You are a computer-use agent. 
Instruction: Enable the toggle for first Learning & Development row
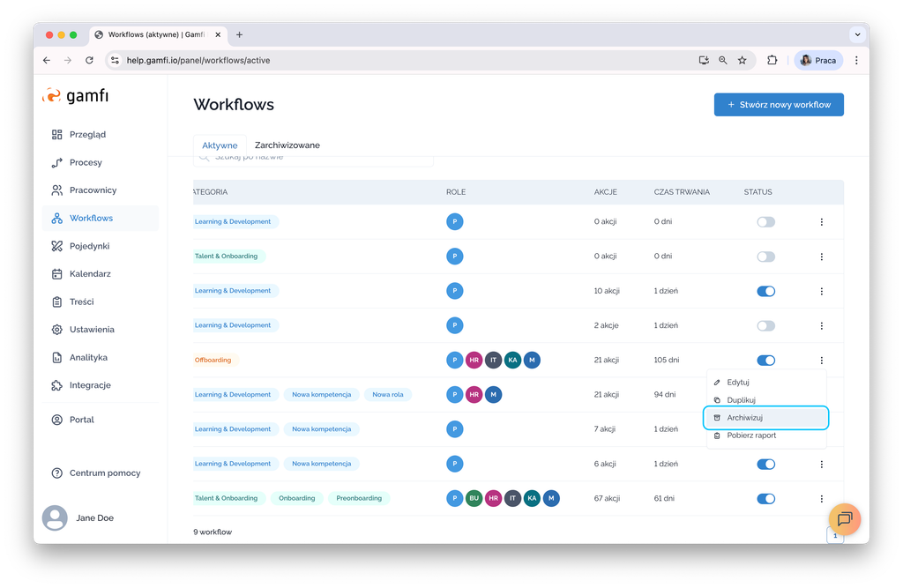[765, 222]
